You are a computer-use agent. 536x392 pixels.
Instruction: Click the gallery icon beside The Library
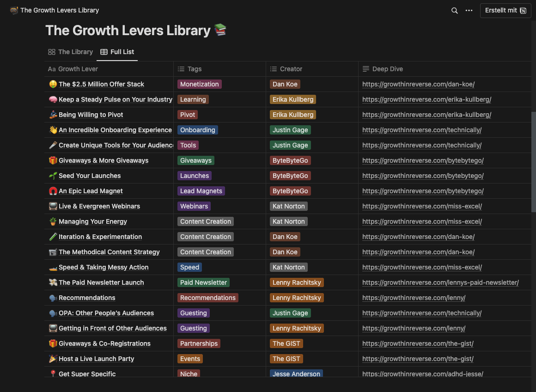pyautogui.click(x=52, y=52)
